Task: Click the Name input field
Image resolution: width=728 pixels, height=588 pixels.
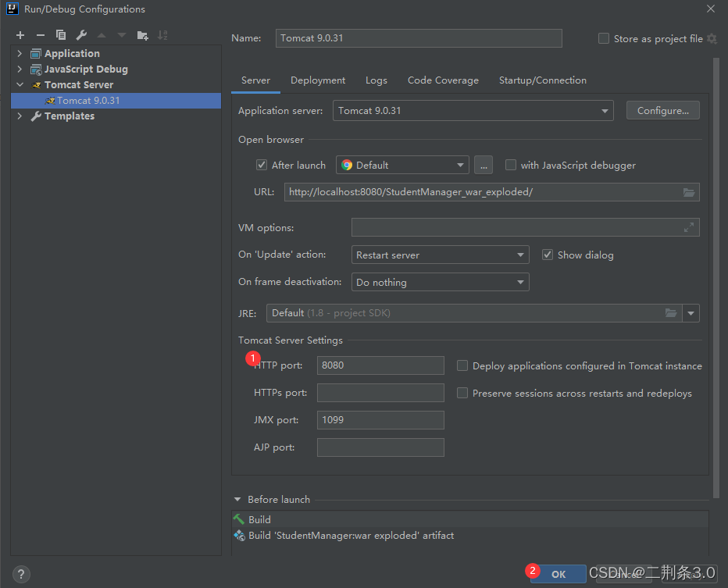Action: 419,38
